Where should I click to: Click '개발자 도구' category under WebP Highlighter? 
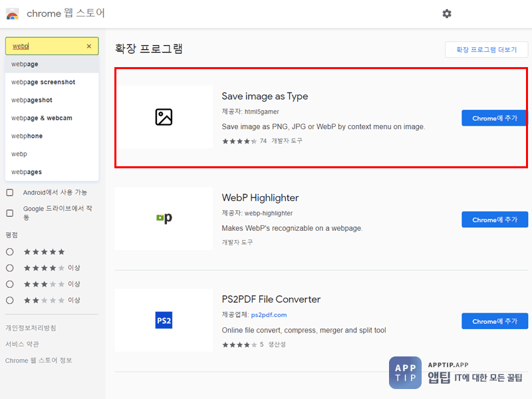pyautogui.click(x=237, y=242)
